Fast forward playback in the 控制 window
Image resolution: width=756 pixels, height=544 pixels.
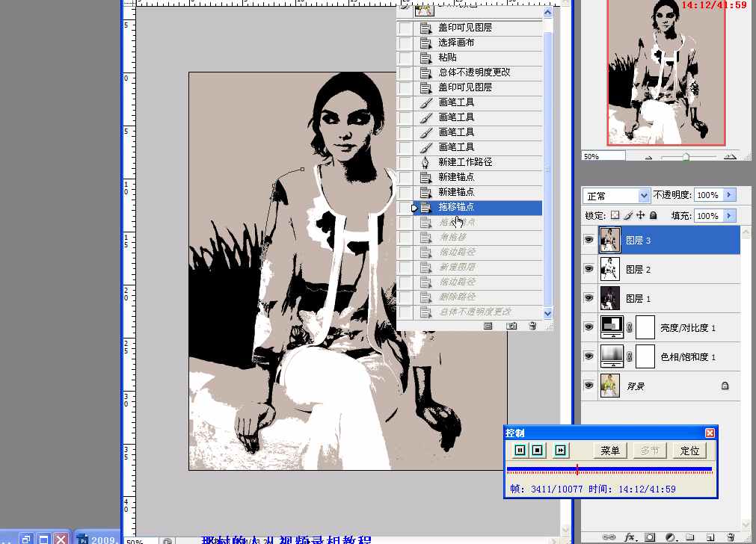tap(560, 450)
